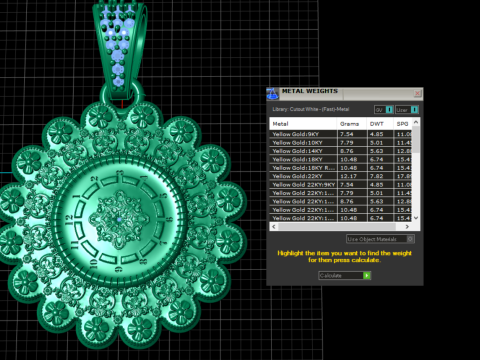Select the Yellow Gold:18KY R... row
The image size is (480, 360).
pyautogui.click(x=341, y=168)
